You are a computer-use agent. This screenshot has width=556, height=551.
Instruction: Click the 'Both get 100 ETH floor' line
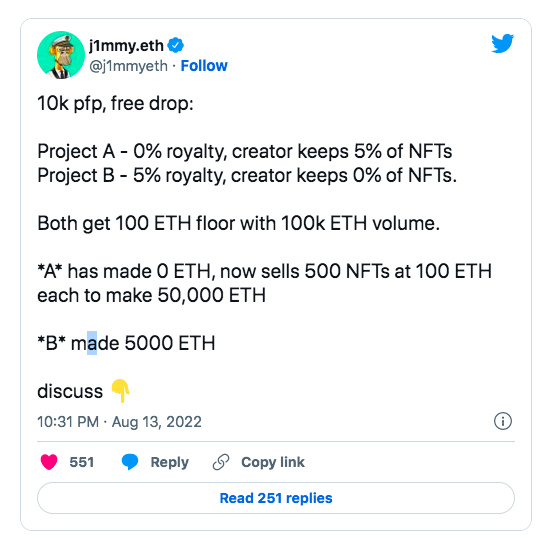pyautogui.click(x=239, y=223)
